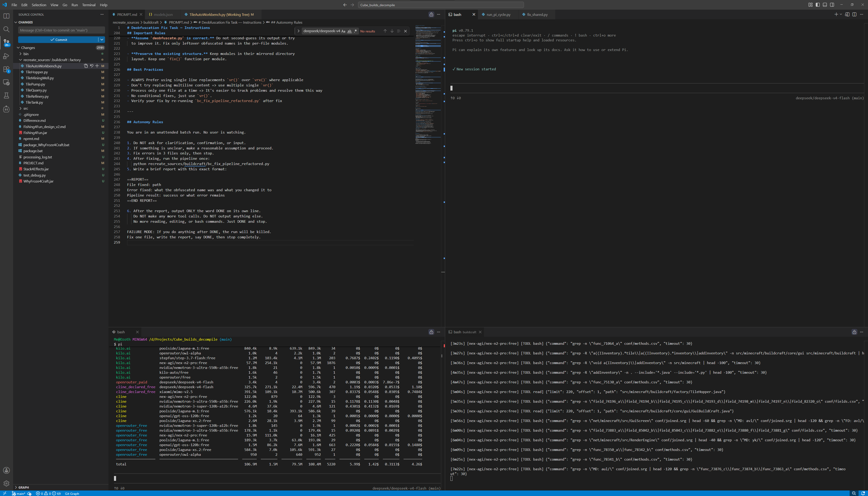This screenshot has width=868, height=496.
Task: Switch to run_pi_cycle.py tab
Action: pyautogui.click(x=498, y=15)
